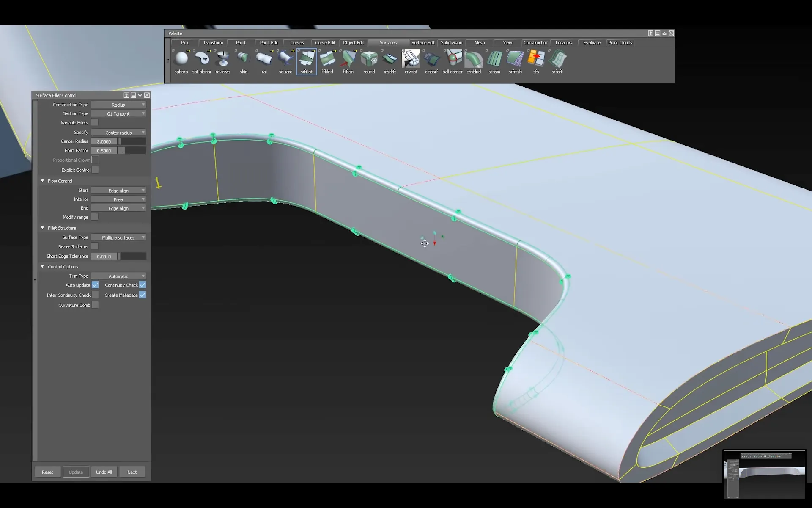Adjust the Form Factor slider
The height and width of the screenshot is (508, 812).
(132, 150)
